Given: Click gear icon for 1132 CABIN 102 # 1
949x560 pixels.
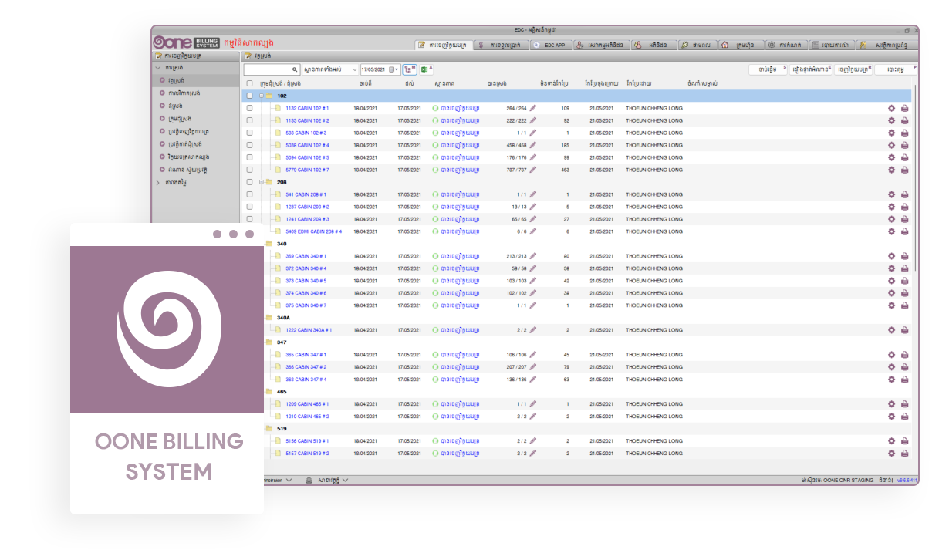Looking at the screenshot, I should coord(891,109).
